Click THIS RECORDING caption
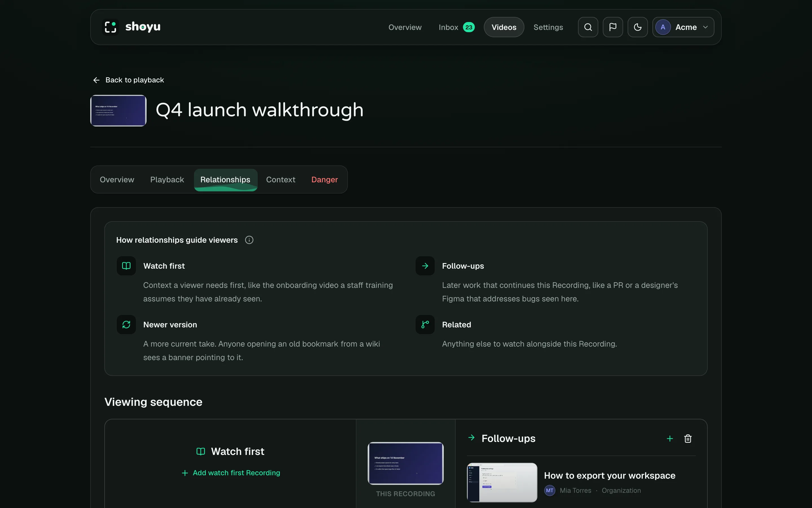 point(405,494)
